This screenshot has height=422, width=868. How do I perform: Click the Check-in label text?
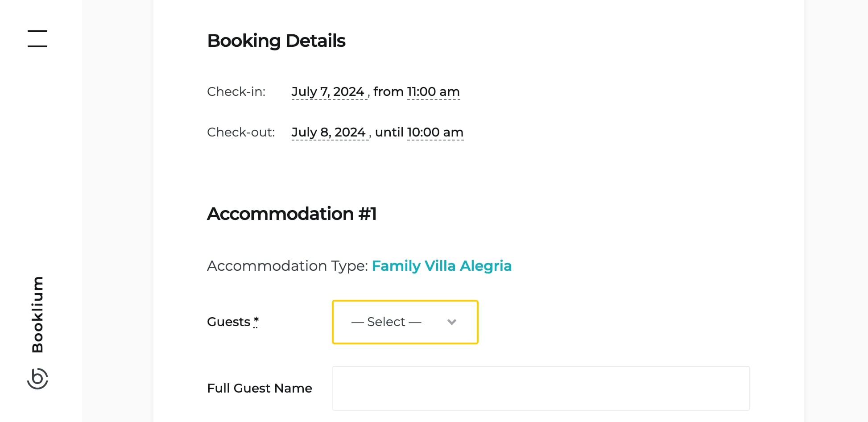236,92
